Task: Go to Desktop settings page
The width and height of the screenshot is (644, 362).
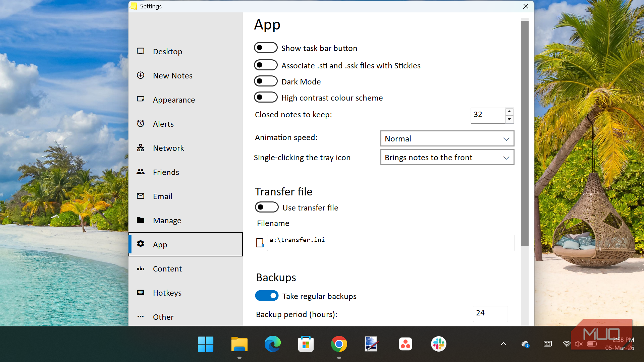Action: click(185, 52)
